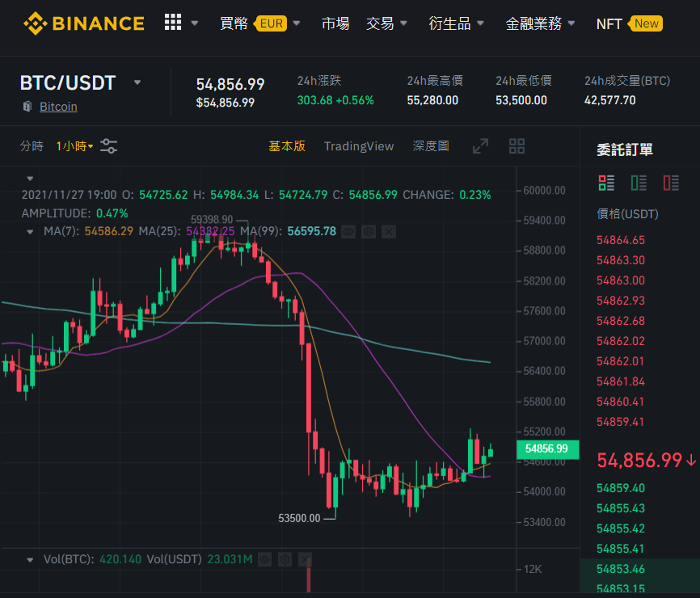Go to the 市場 page
Image resolution: width=700 pixels, height=598 pixels.
click(335, 23)
